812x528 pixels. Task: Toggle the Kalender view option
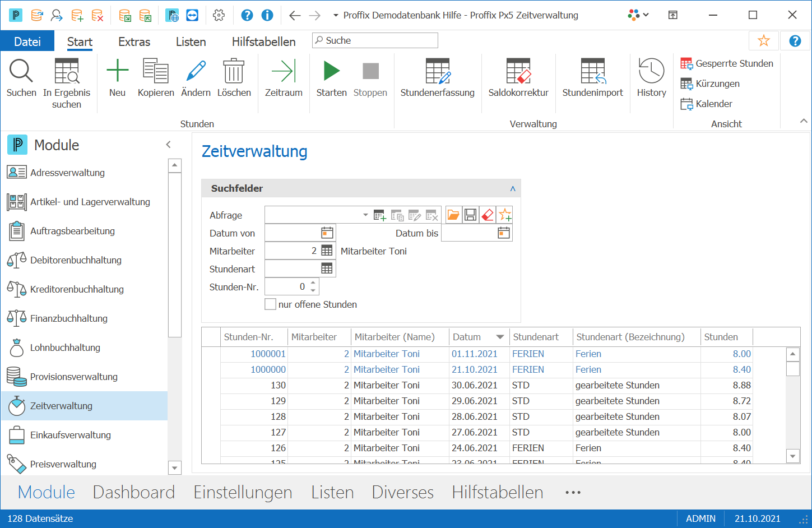(x=706, y=104)
